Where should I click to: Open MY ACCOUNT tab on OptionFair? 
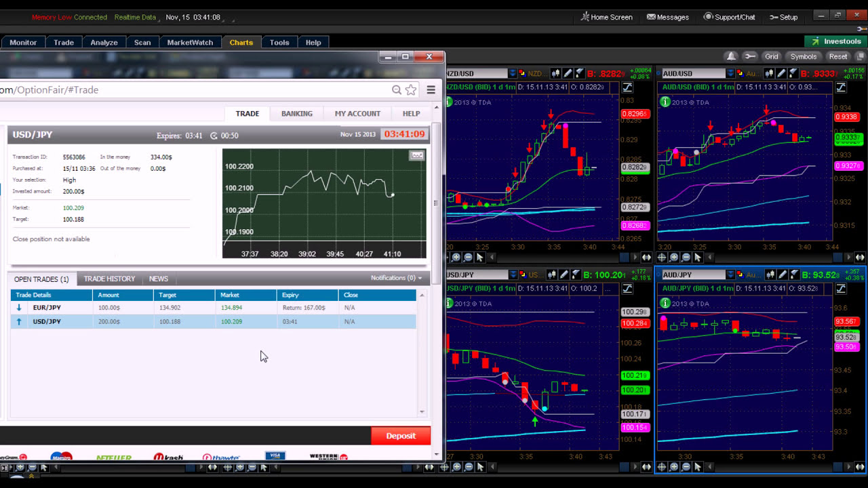click(x=357, y=113)
